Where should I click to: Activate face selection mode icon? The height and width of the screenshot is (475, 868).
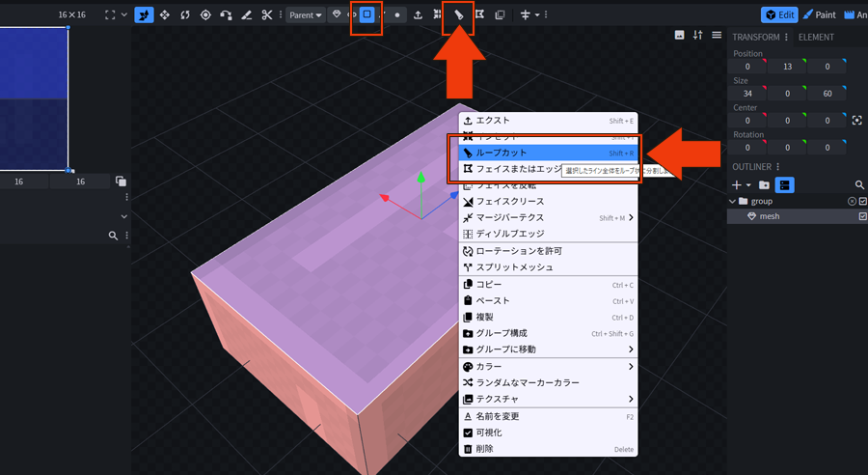click(x=366, y=15)
